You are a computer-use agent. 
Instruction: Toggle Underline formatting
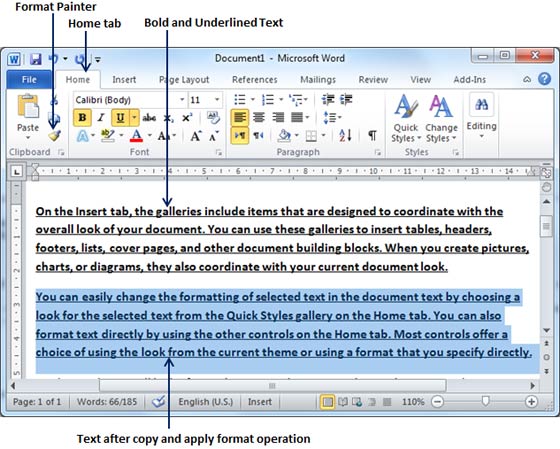click(x=120, y=118)
